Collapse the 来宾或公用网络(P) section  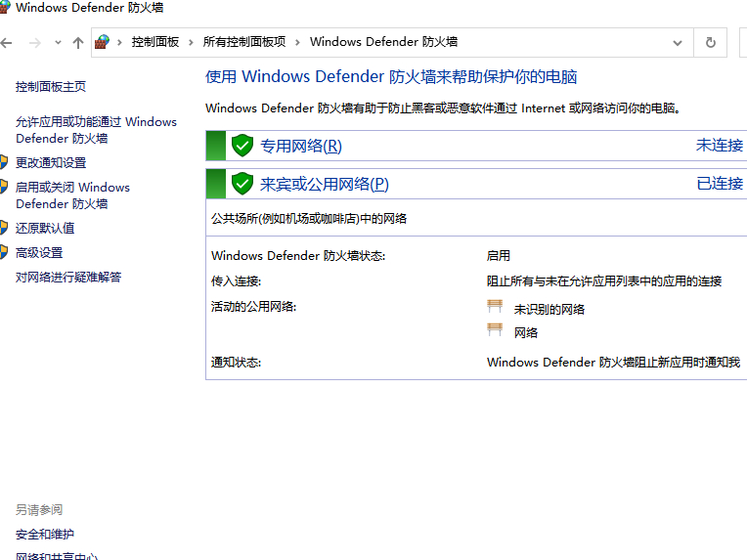click(x=325, y=184)
